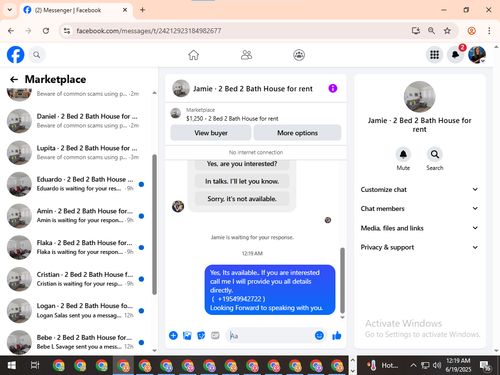Viewport: 500px width, 375px height.
Task: Reload the page with refresh icon
Action: [x=46, y=31]
